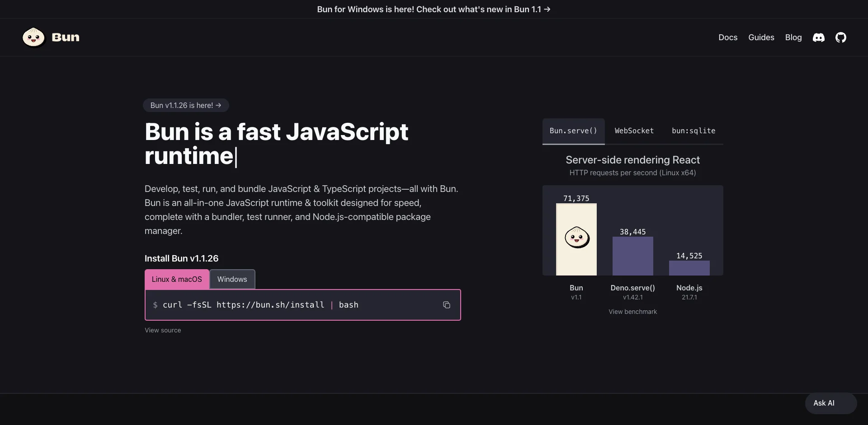Click the Bun is a fast JavaScript runtime headline
Viewport: 868px width, 425px height.
pos(276,144)
